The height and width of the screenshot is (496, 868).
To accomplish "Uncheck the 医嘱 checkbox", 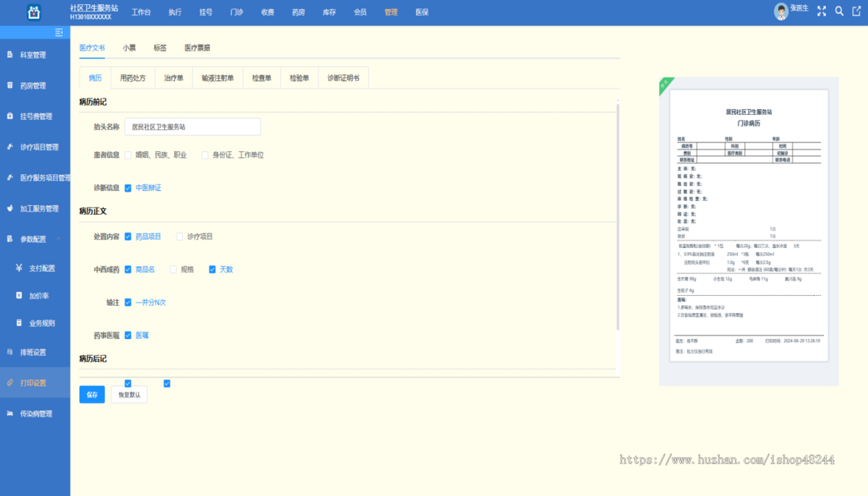I will pos(128,335).
